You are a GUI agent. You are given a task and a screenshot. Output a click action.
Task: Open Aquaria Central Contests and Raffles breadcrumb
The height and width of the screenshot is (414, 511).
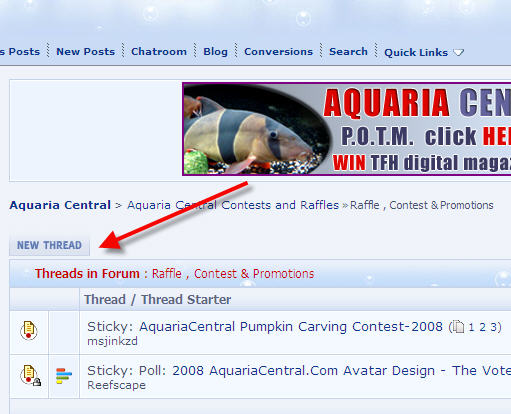tap(233, 205)
